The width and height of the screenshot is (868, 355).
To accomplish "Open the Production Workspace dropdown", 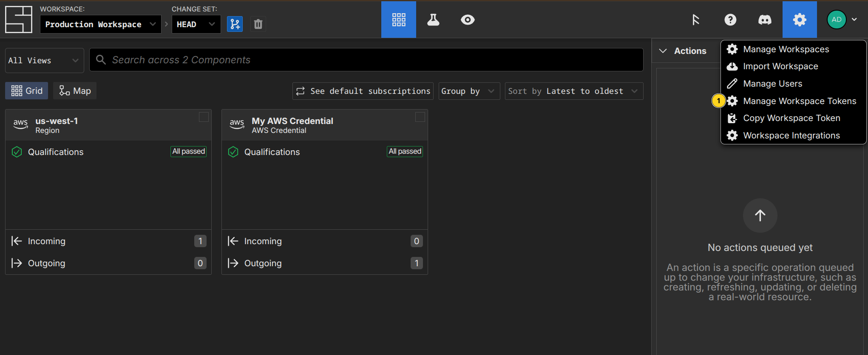I will [x=100, y=24].
